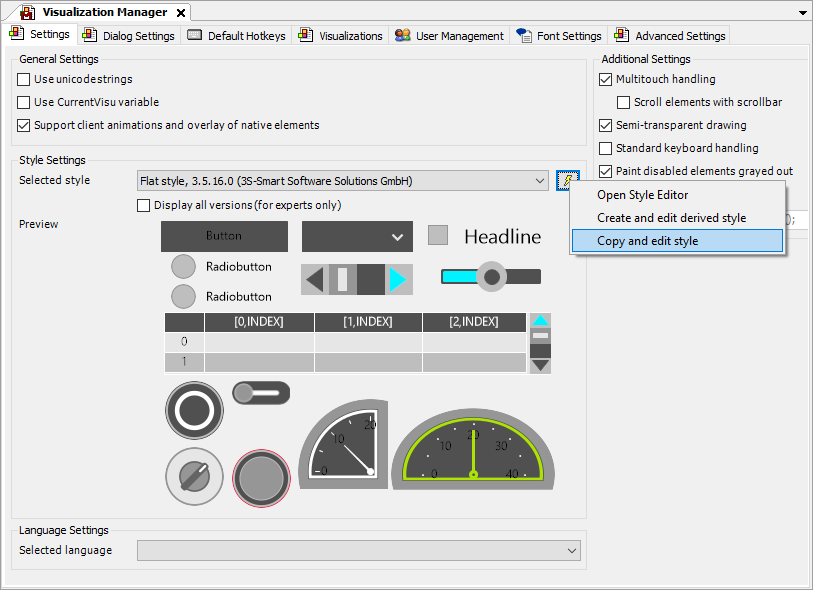This screenshot has width=813, height=590.
Task: Expand the Selected language combo box
Action: pyautogui.click(x=572, y=550)
